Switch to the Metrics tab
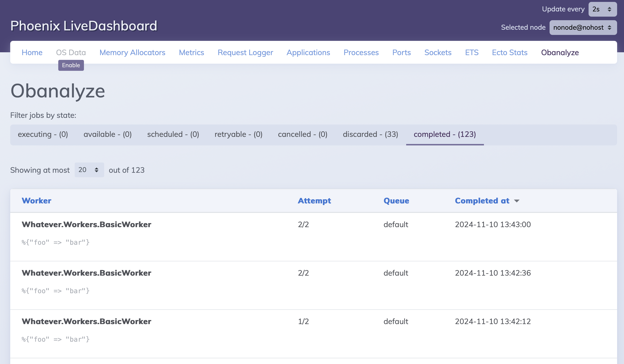The width and height of the screenshot is (624, 364). pos(191,53)
